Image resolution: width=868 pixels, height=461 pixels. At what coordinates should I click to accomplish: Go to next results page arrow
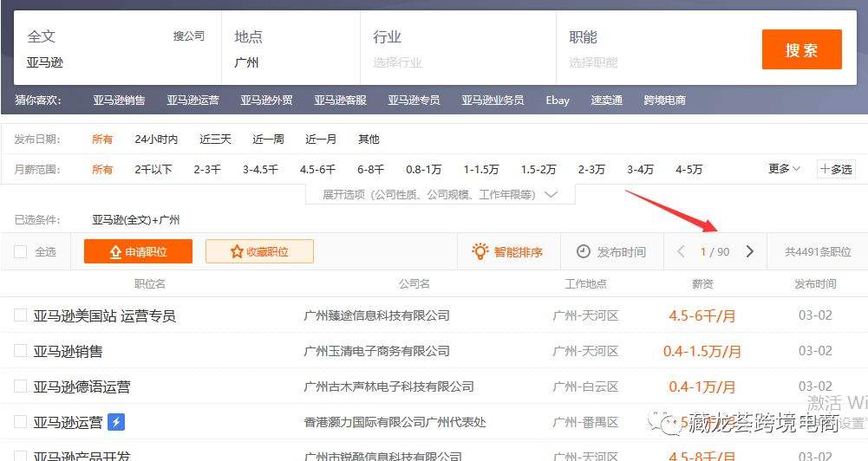click(750, 252)
